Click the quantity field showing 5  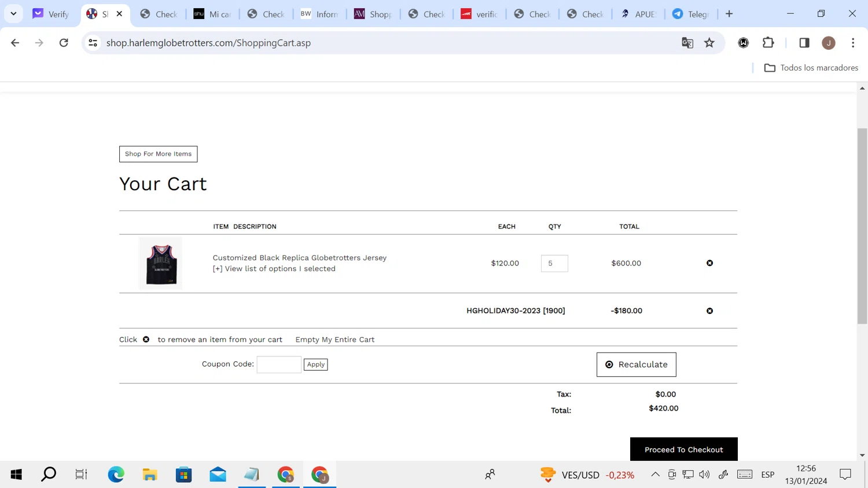pos(554,263)
